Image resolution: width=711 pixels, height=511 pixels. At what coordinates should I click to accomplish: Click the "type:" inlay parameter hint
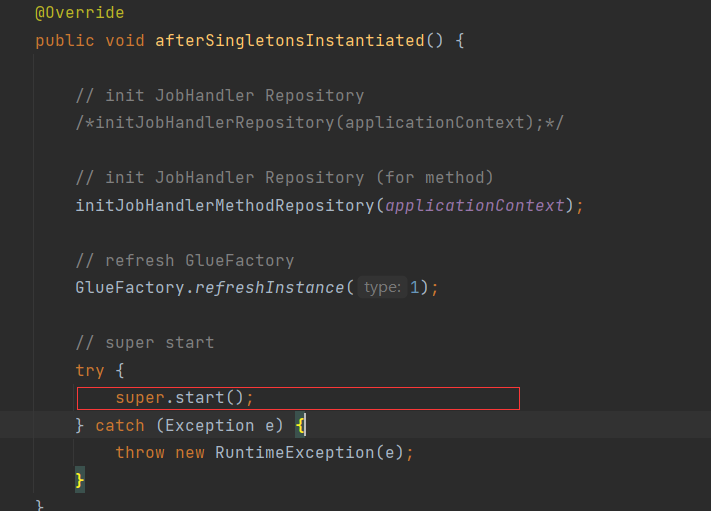point(382,288)
